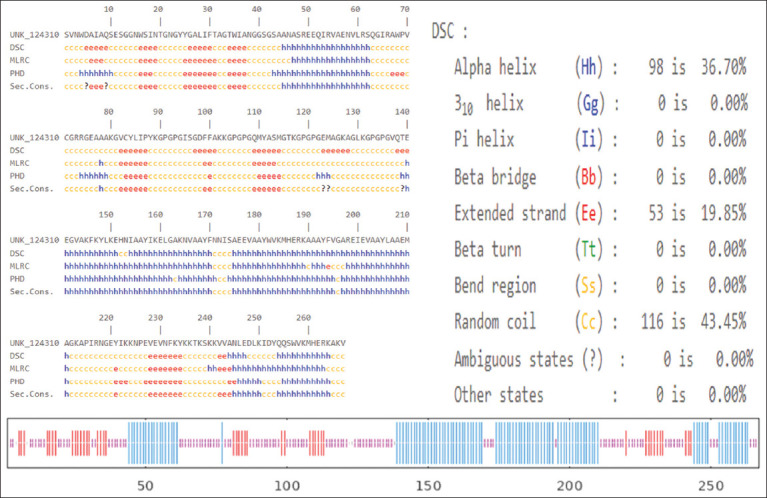767x498 pixels.
Task: Select position marker 140 above the second sequence block
Action: [x=403, y=111]
